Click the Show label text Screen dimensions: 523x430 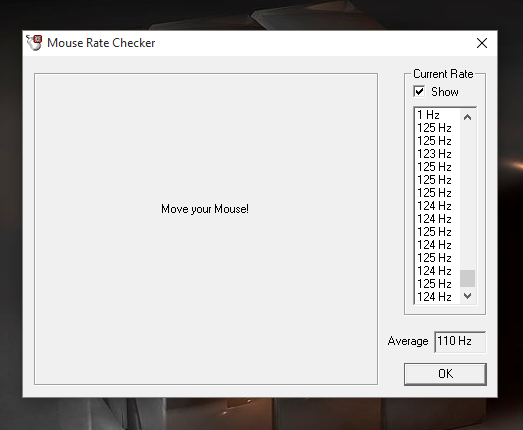pos(445,92)
